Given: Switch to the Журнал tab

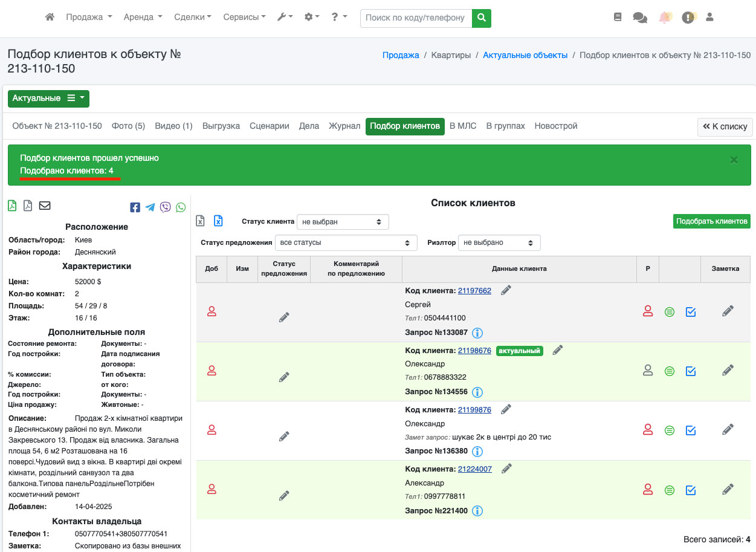Looking at the screenshot, I should tap(344, 126).
